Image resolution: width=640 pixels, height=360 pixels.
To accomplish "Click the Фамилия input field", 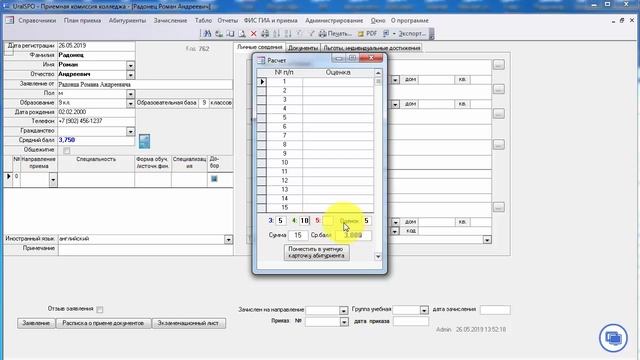I will [x=96, y=55].
